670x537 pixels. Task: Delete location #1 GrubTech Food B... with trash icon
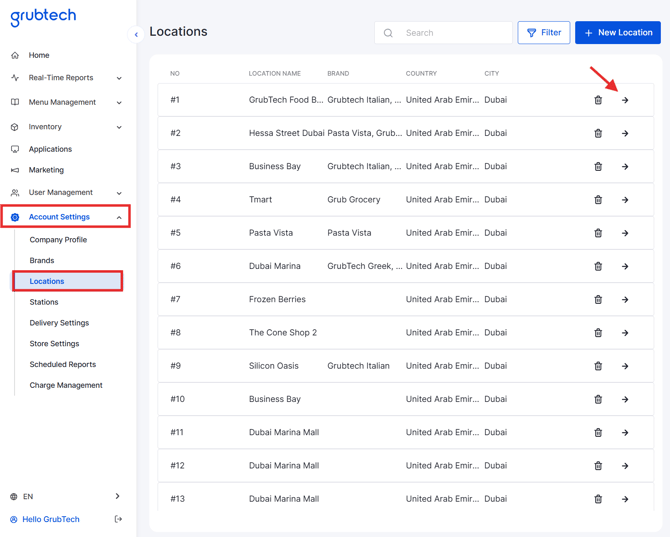[598, 100]
